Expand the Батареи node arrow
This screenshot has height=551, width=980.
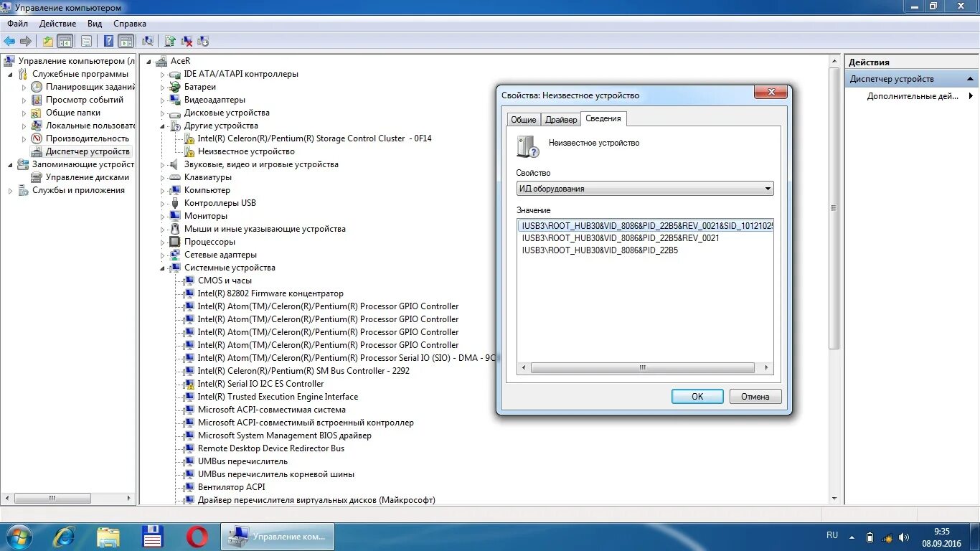(x=162, y=87)
